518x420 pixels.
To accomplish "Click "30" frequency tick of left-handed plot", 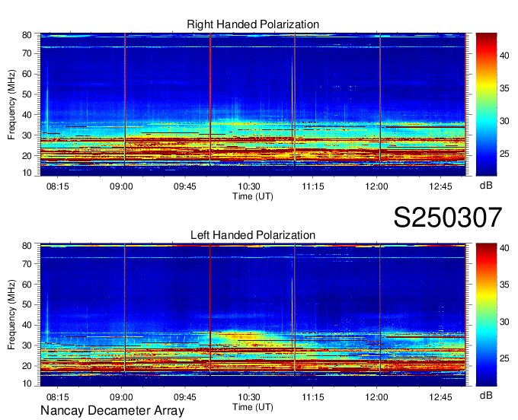I will pyautogui.click(x=27, y=345).
